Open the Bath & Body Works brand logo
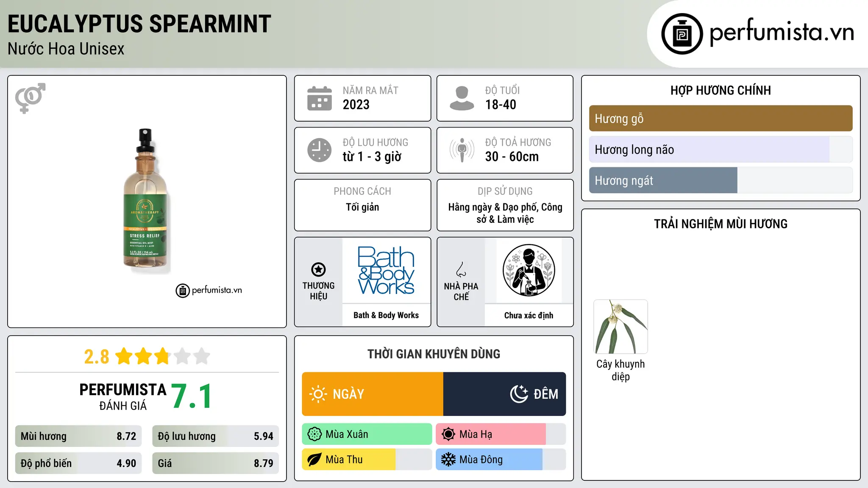Image resolution: width=868 pixels, height=488 pixels. pos(386,270)
